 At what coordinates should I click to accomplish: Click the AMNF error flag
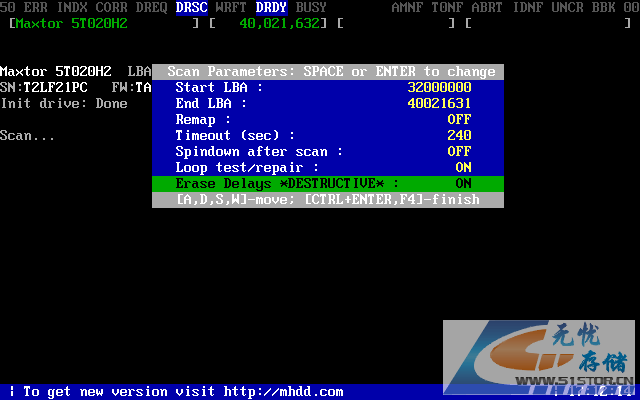tap(407, 7)
